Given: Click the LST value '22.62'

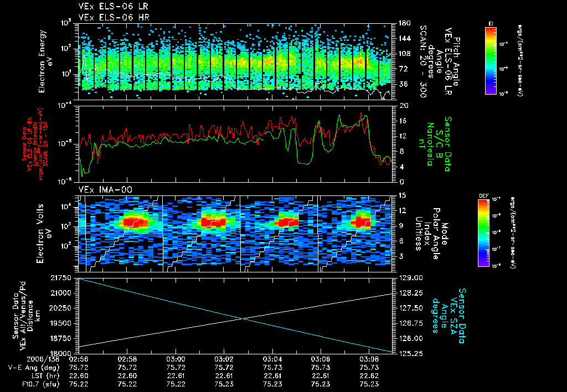Looking at the screenshot, I should tap(369, 376).
